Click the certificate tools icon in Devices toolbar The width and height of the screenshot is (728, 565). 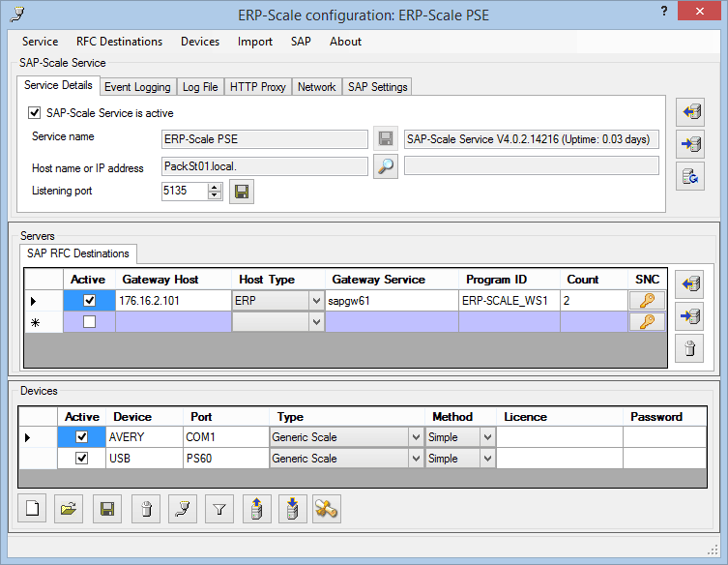point(327,509)
